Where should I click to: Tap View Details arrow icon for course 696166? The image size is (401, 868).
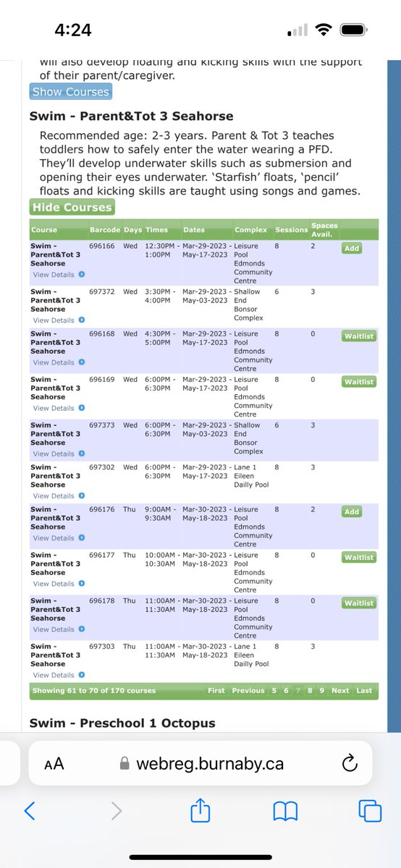pyautogui.click(x=81, y=275)
